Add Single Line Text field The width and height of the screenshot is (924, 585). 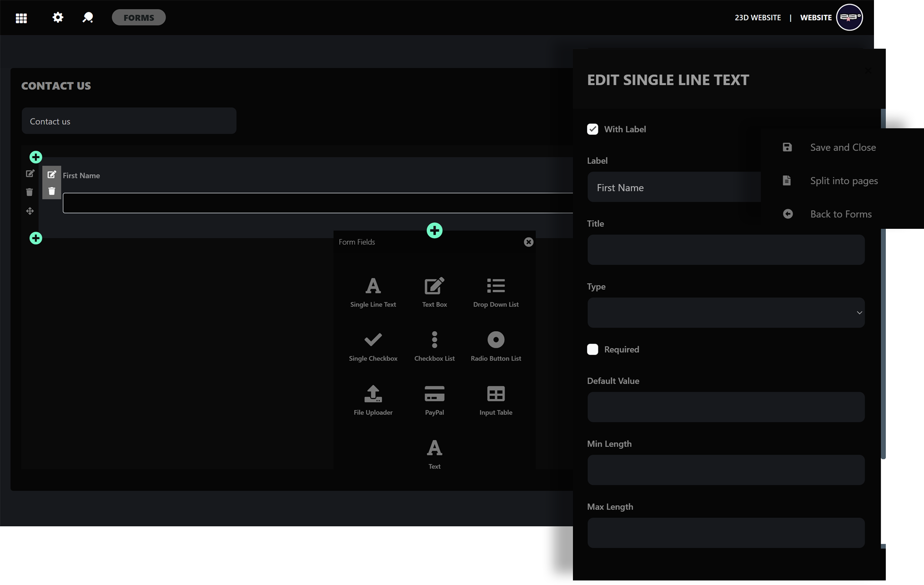click(x=373, y=292)
